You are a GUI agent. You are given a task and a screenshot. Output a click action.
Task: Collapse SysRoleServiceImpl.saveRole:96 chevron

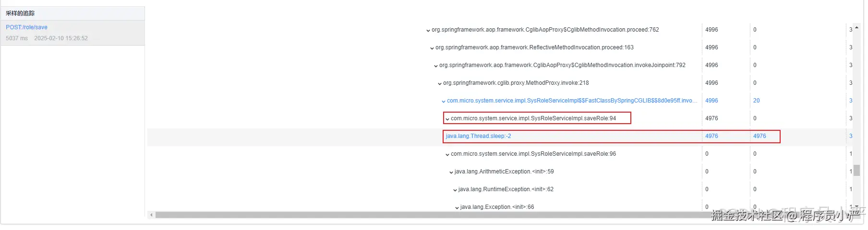[x=447, y=154]
